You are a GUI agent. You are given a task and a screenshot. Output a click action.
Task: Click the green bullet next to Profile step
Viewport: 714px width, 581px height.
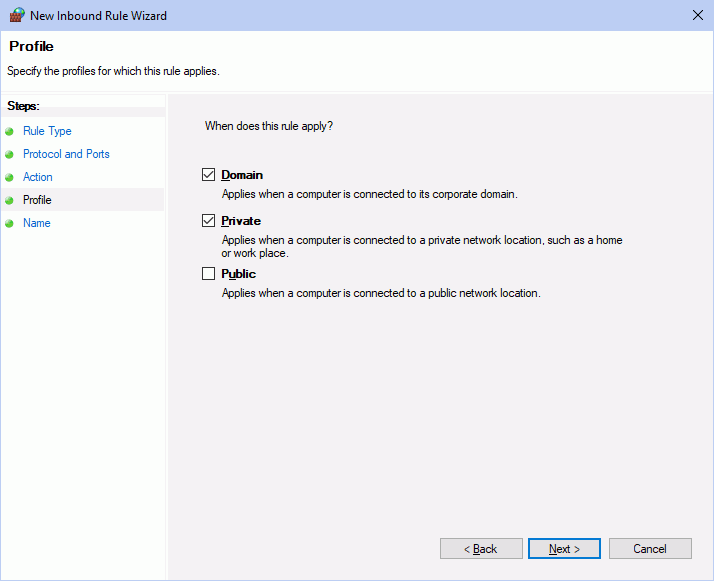(x=10, y=200)
